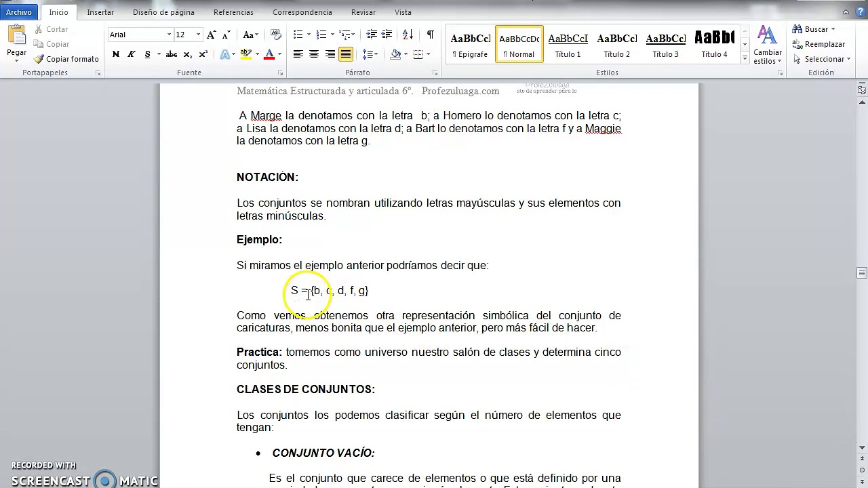The height and width of the screenshot is (488, 868).
Task: Click the grow font icon
Action: click(212, 35)
